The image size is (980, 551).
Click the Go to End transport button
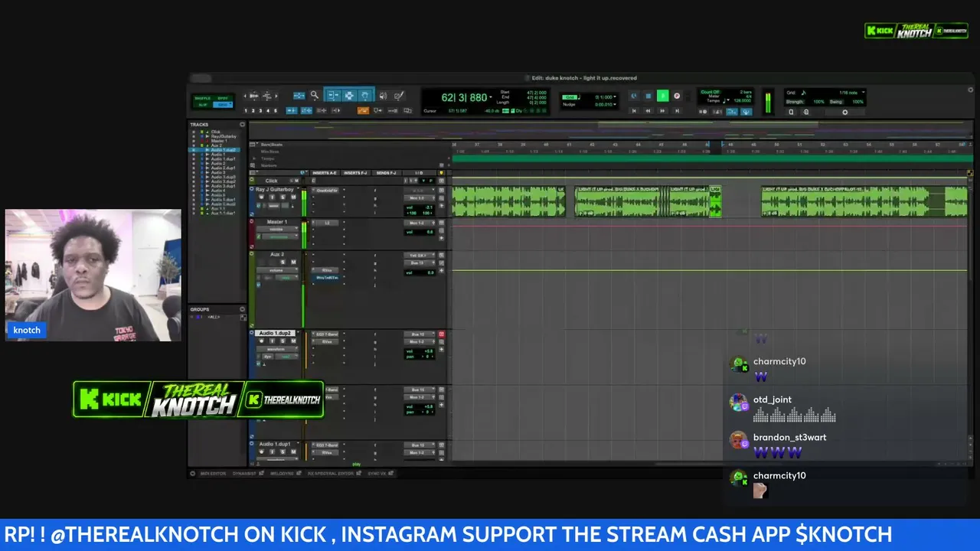677,111
